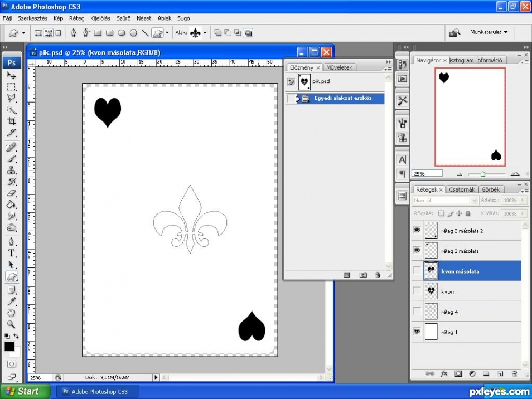Add a layer mask
This screenshot has width=532, height=399.
tap(458, 373)
